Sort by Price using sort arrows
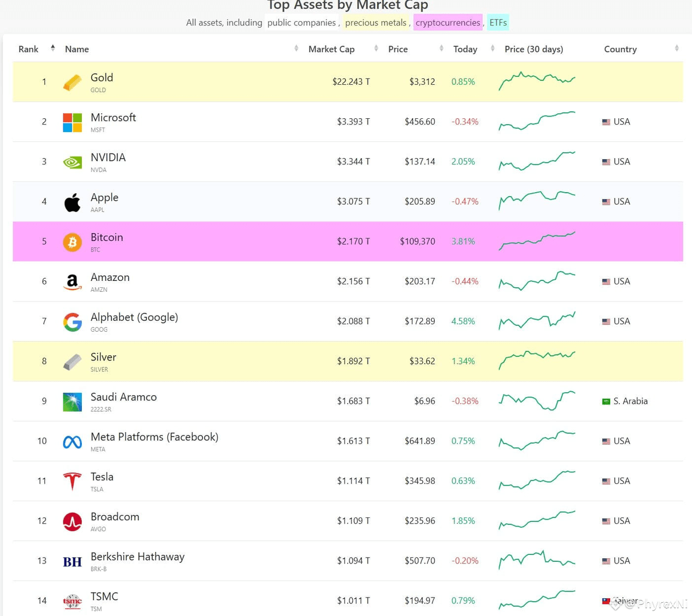The image size is (692, 616). (x=441, y=48)
